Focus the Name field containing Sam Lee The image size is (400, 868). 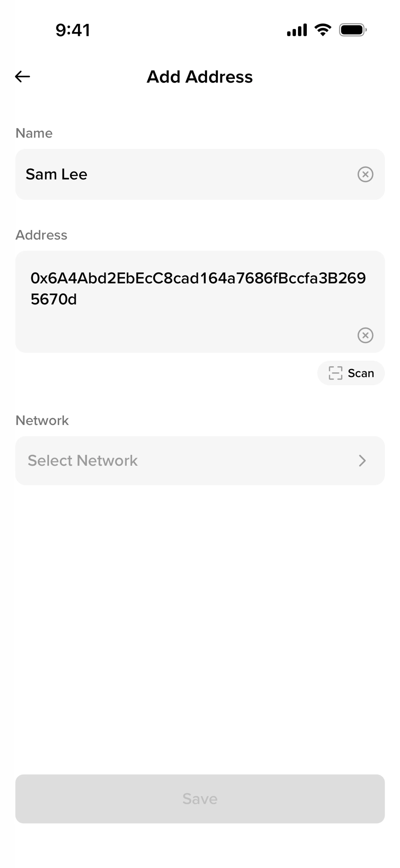(185, 174)
